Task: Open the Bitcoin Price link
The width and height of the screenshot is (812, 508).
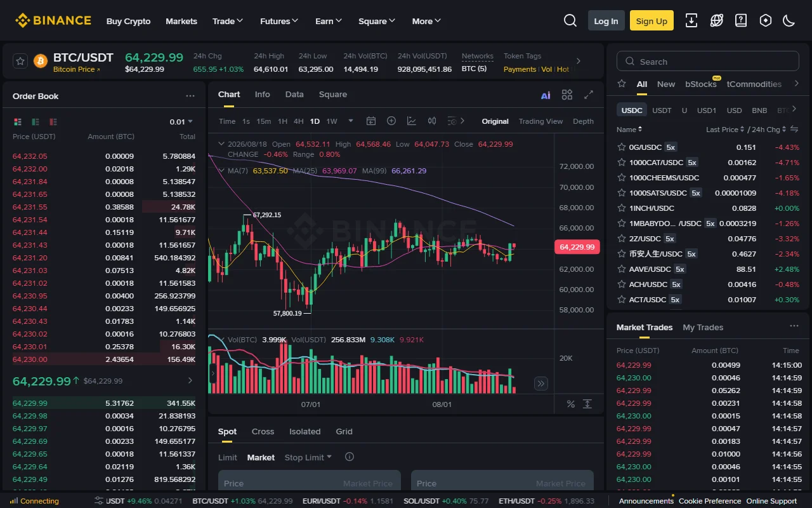Action: (x=76, y=69)
